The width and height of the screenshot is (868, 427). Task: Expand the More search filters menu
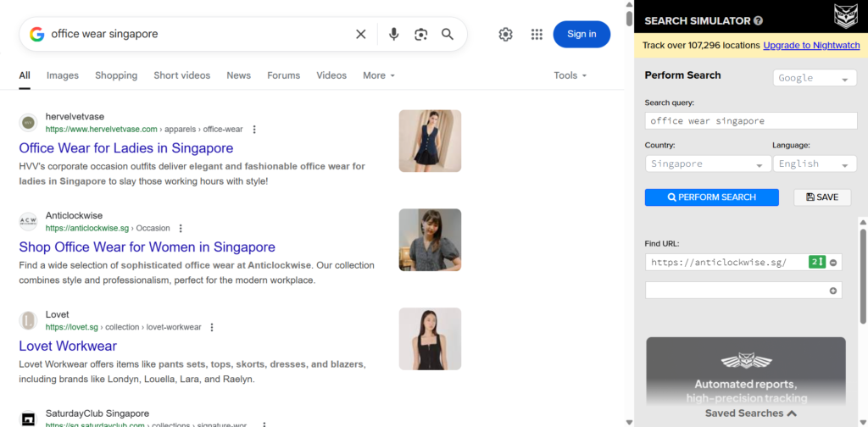pyautogui.click(x=379, y=75)
